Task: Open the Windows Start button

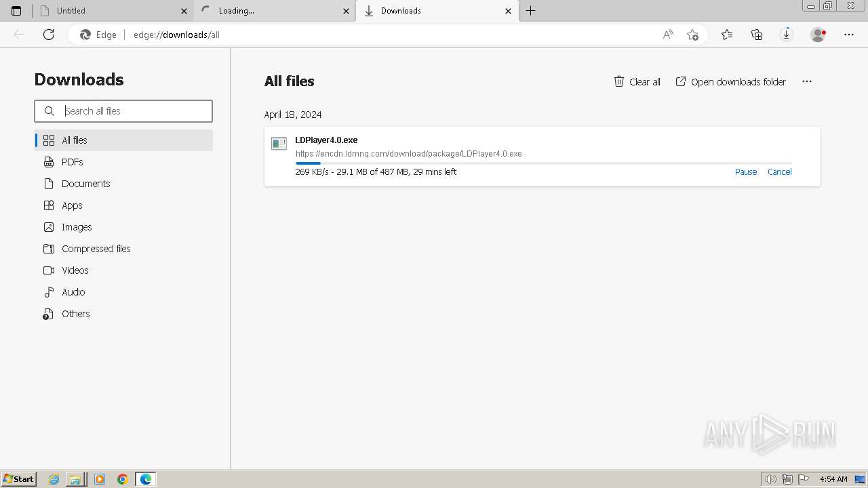Action: click(19, 479)
